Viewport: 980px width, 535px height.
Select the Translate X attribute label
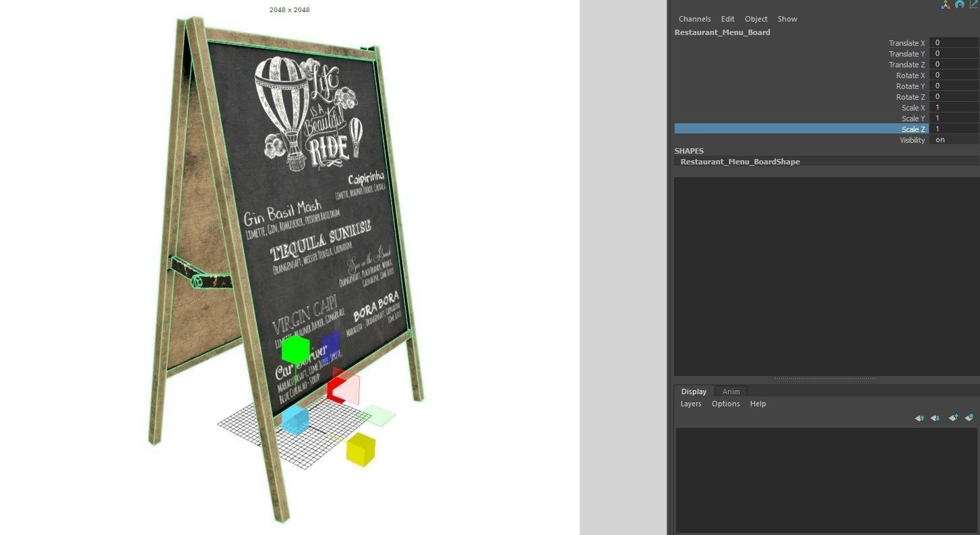tap(907, 43)
